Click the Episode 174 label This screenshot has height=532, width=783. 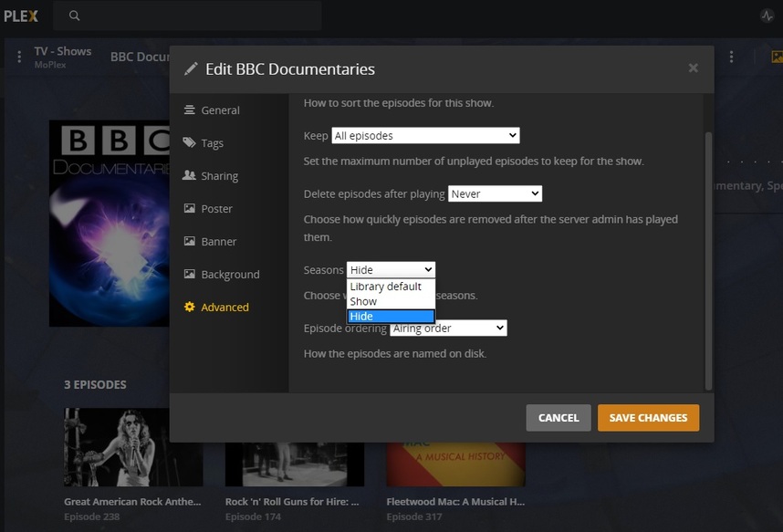click(x=253, y=516)
